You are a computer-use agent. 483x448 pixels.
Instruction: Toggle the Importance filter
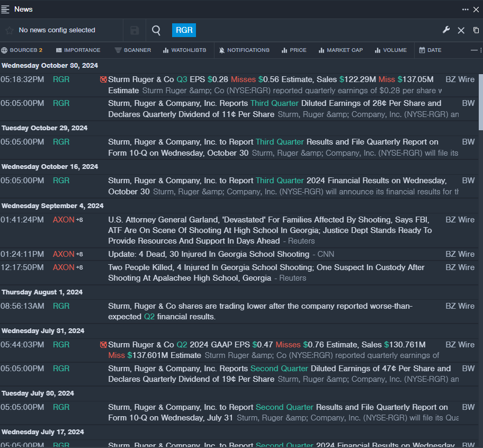(x=78, y=50)
